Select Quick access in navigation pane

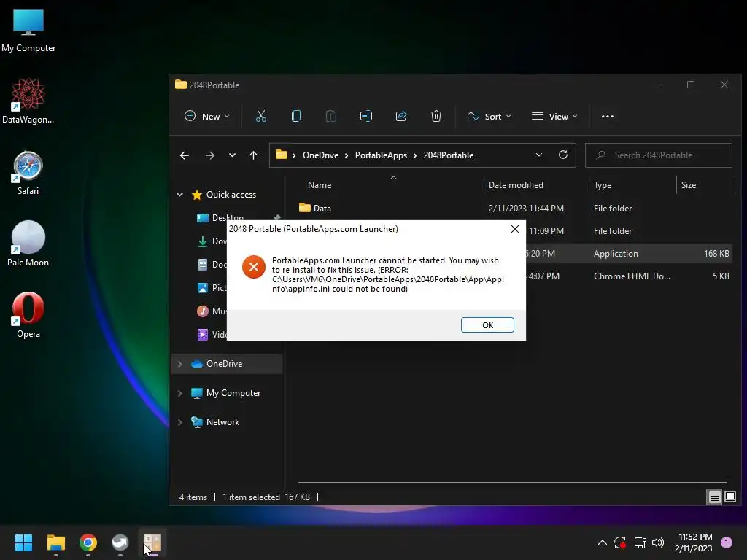[x=231, y=195]
